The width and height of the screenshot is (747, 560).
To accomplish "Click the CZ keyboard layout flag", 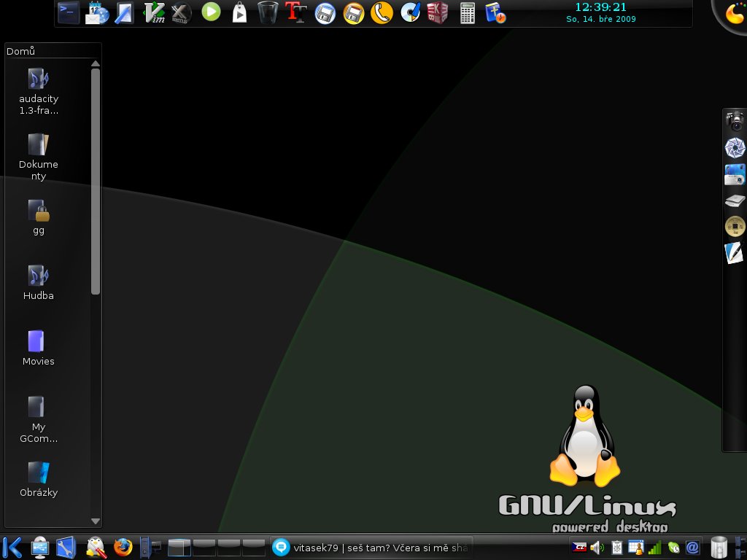I will 579,548.
